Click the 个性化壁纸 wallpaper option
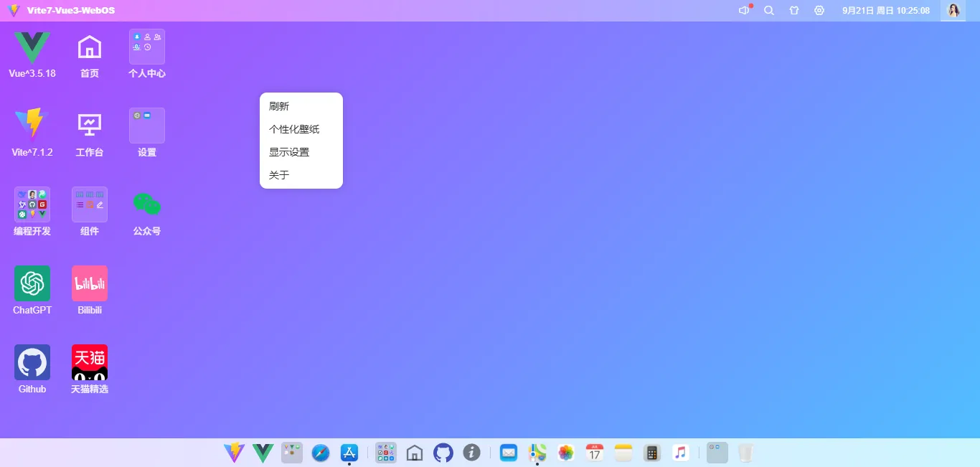This screenshot has width=980, height=467. click(294, 128)
